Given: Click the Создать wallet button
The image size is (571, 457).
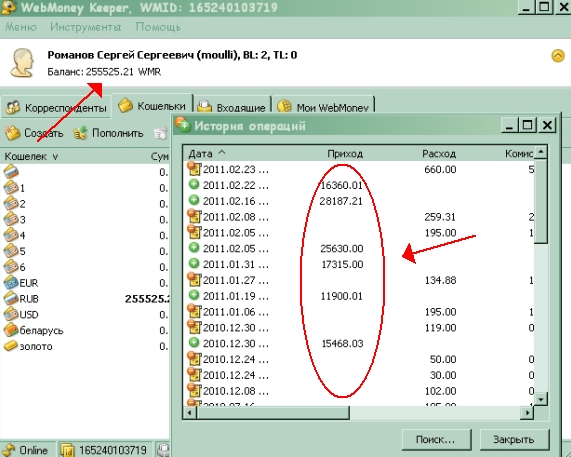Looking at the screenshot, I should point(34,133).
